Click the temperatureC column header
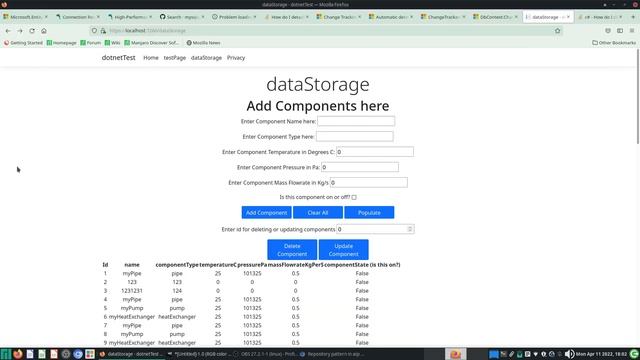Image resolution: width=640 pixels, height=360 pixels. [x=218, y=264]
